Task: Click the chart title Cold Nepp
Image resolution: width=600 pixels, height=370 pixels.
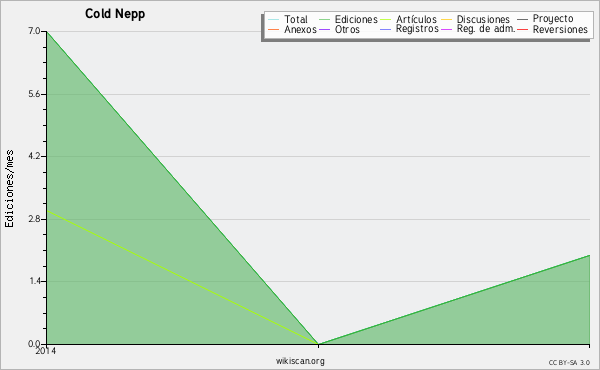Action: pyautogui.click(x=115, y=14)
